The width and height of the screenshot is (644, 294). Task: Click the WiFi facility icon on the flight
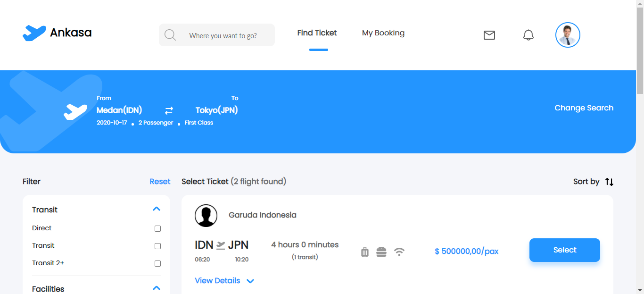(400, 252)
